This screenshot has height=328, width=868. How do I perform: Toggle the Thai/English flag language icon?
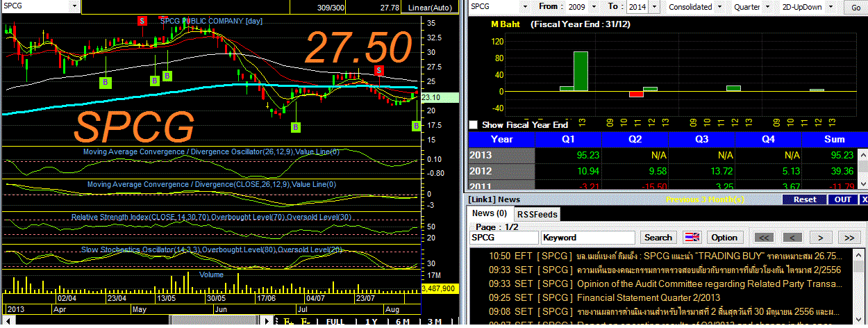click(692, 237)
